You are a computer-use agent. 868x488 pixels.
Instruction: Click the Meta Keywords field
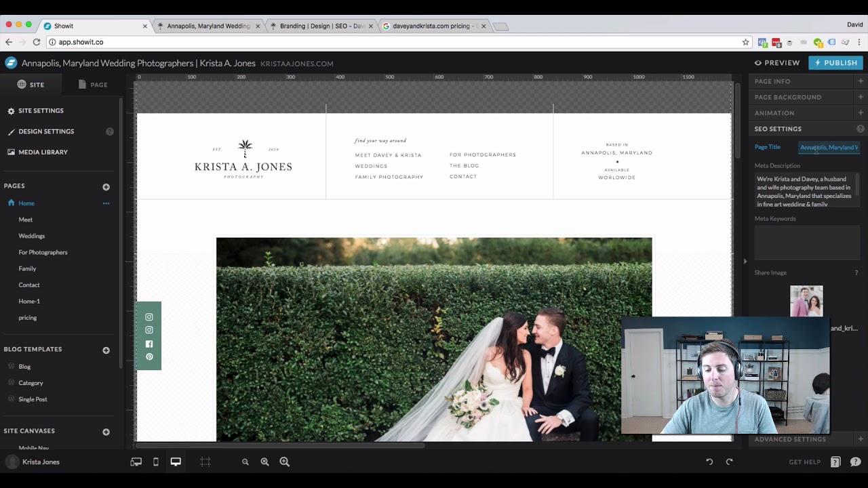point(807,243)
